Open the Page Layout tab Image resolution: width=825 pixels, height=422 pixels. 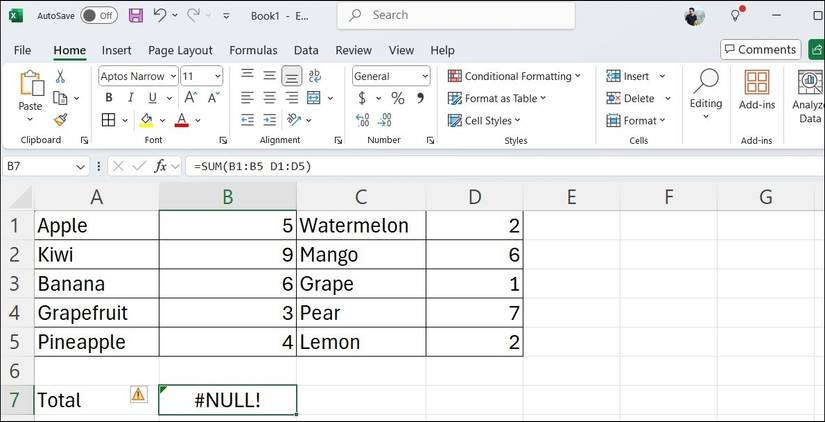point(180,50)
